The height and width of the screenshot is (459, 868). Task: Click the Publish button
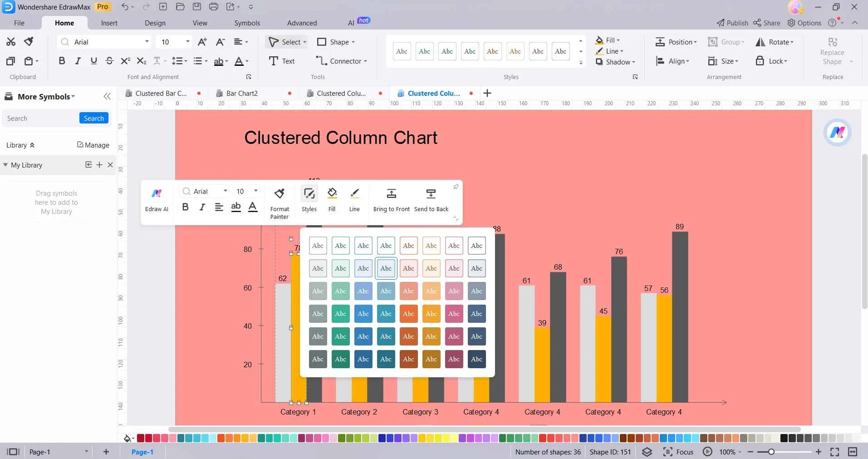click(732, 23)
